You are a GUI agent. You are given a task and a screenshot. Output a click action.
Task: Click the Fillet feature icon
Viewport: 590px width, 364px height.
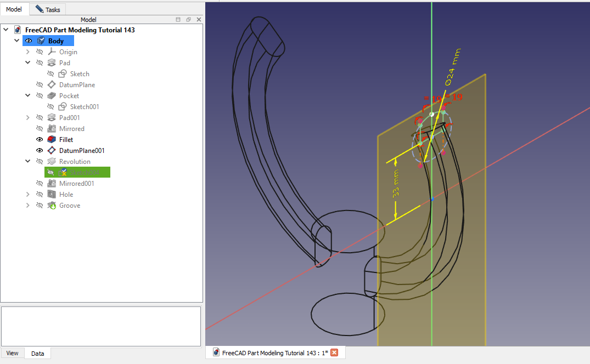52,140
